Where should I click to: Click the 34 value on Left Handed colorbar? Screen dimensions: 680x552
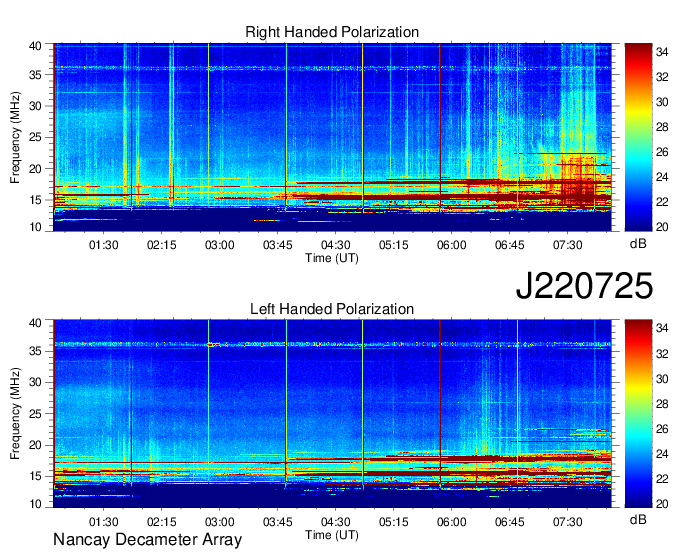662,329
